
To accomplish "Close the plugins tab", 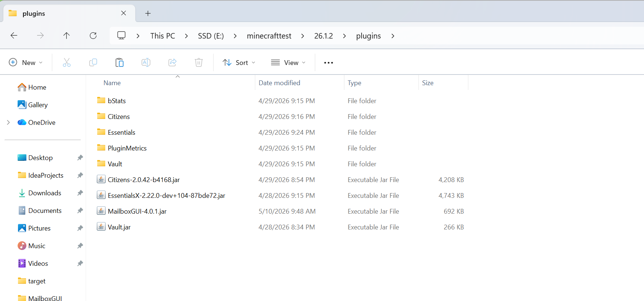I will tap(124, 13).
